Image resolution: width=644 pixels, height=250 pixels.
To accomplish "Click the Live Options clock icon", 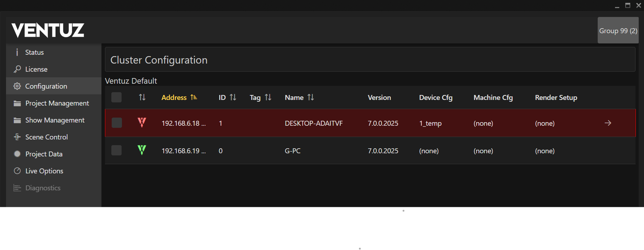I will tap(17, 171).
